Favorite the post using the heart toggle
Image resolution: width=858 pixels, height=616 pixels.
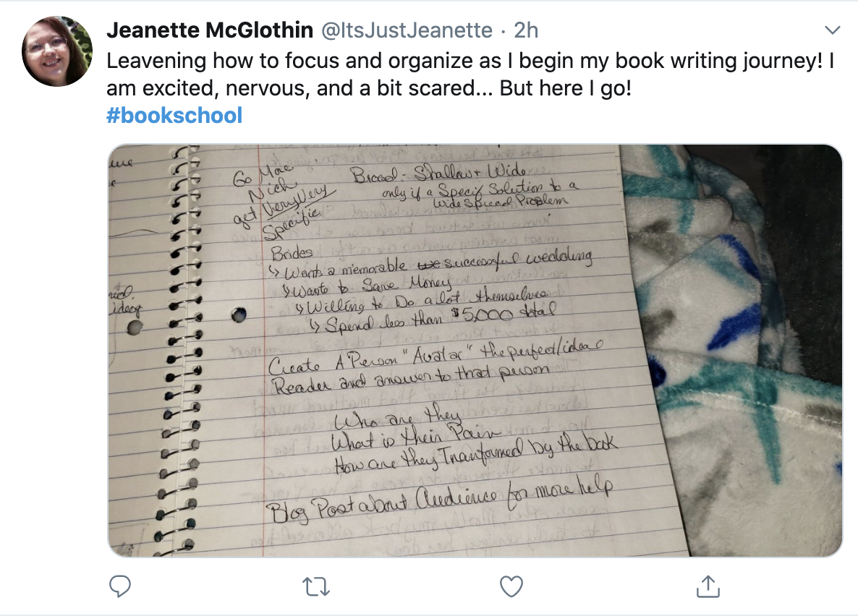click(511, 587)
